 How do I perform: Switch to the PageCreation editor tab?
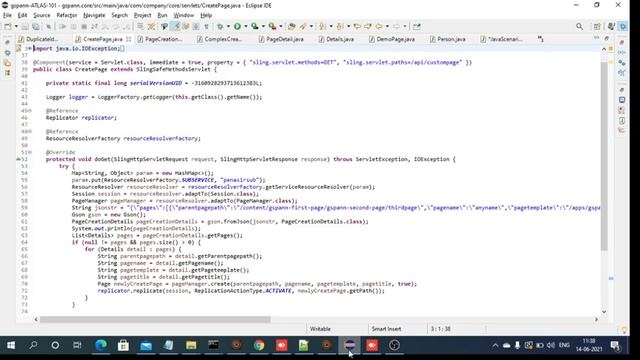[x=159, y=39]
